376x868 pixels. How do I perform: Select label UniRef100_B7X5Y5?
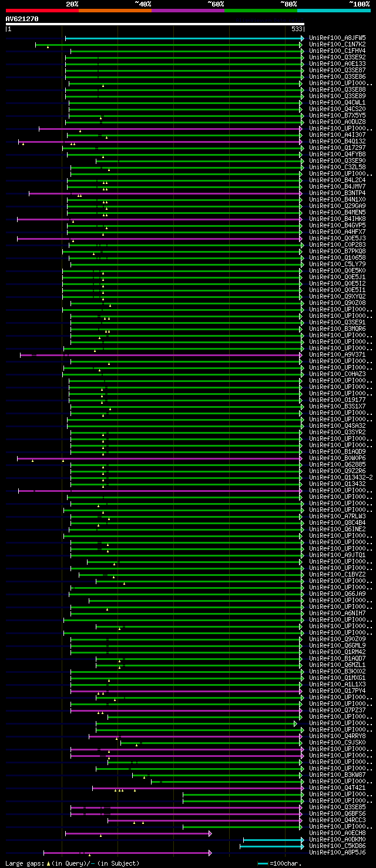pos(337,115)
